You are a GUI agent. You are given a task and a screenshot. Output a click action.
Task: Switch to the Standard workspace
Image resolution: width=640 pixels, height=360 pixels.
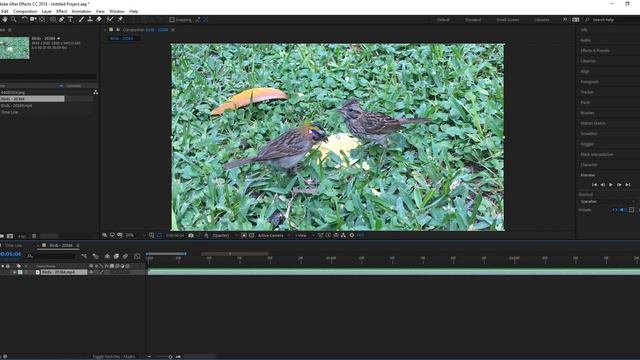coord(473,20)
